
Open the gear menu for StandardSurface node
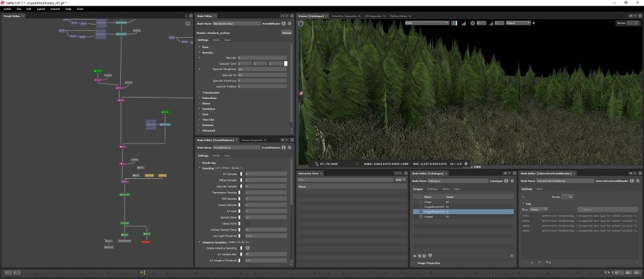290,24
